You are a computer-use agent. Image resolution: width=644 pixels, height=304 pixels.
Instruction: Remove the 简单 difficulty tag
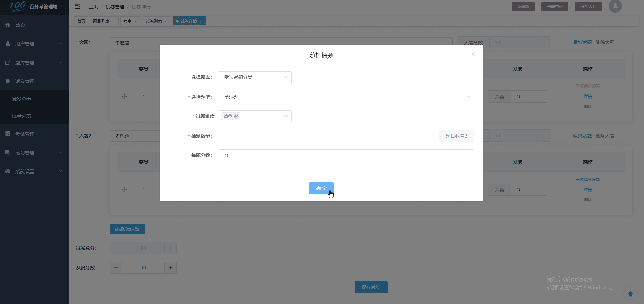pos(236,116)
